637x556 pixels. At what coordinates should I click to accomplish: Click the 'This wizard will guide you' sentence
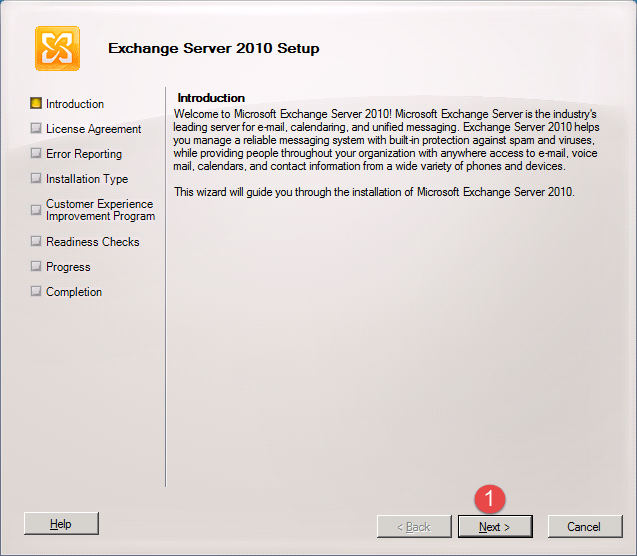[x=374, y=192]
